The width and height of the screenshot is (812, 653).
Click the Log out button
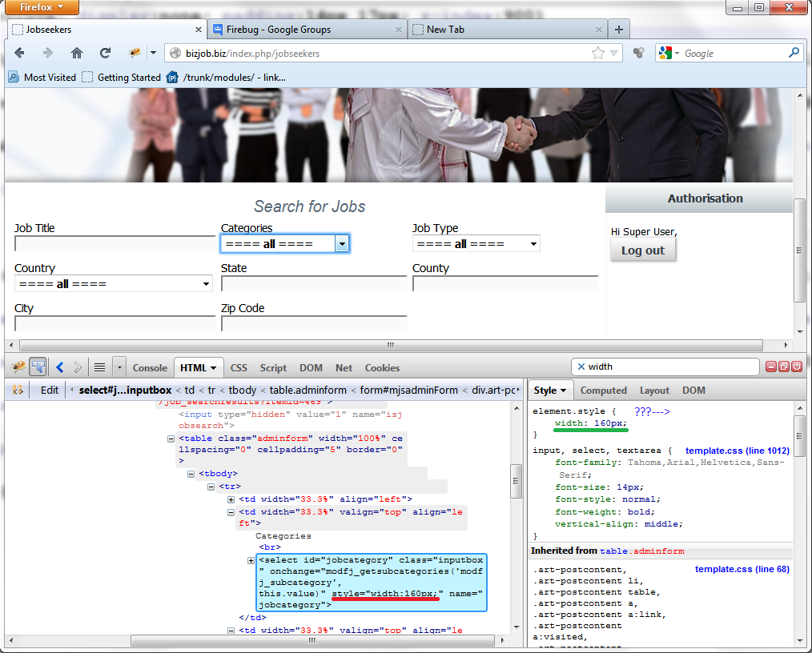pyautogui.click(x=643, y=250)
